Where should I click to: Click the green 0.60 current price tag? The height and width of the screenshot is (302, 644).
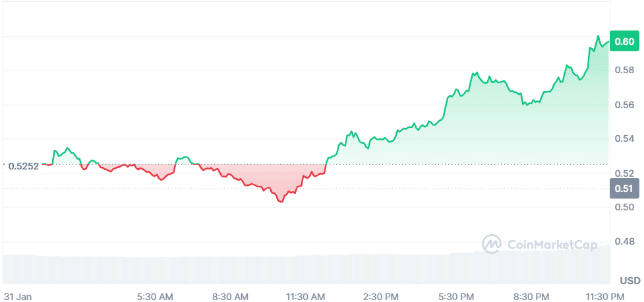click(x=624, y=42)
